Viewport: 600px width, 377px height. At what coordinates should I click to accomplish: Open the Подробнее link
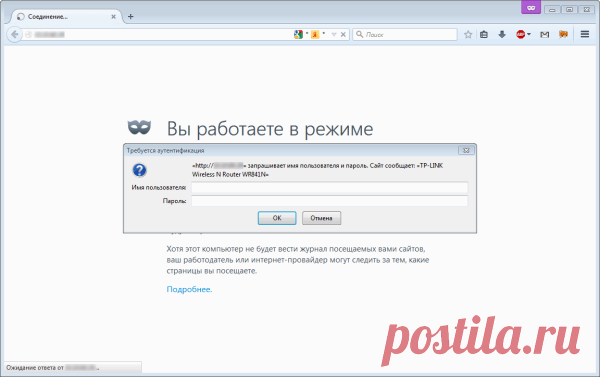pos(189,289)
